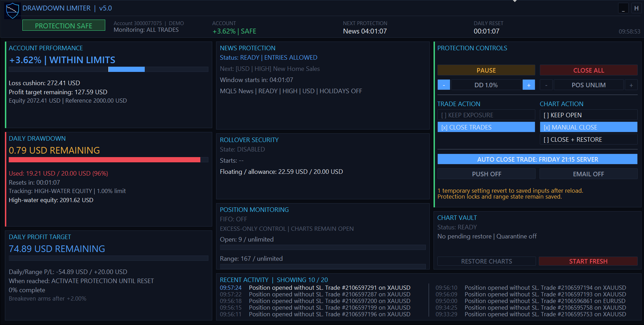This screenshot has width=644, height=325.
Task: Click activity entry for trade #2106595753
Action: [531, 314]
